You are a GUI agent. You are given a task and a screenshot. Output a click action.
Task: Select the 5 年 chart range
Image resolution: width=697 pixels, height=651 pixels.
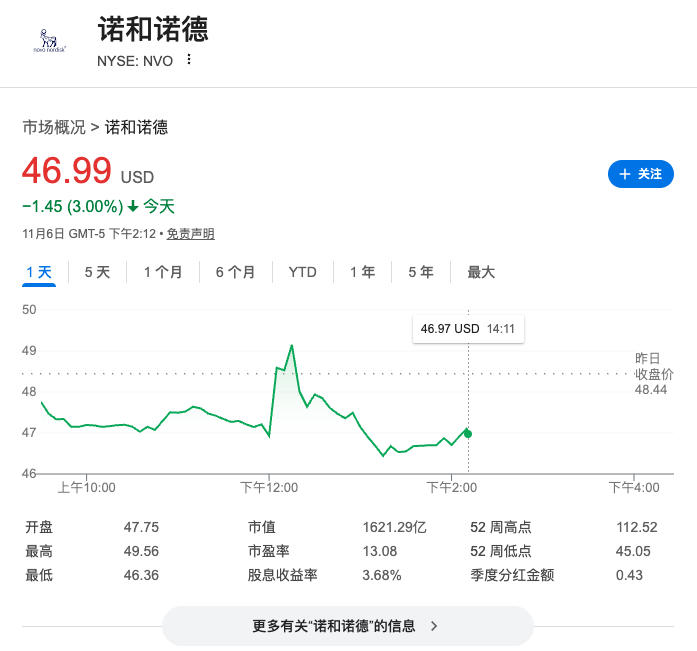pyautogui.click(x=420, y=272)
